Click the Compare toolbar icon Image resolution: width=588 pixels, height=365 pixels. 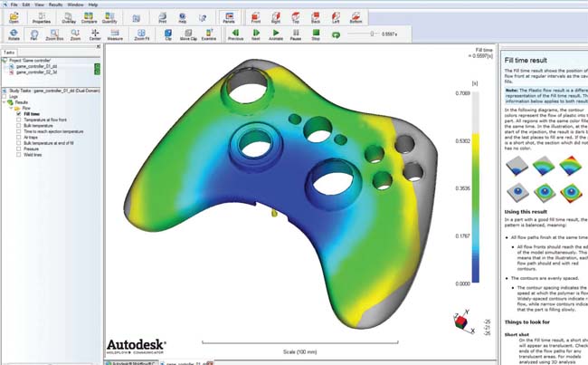(x=89, y=17)
